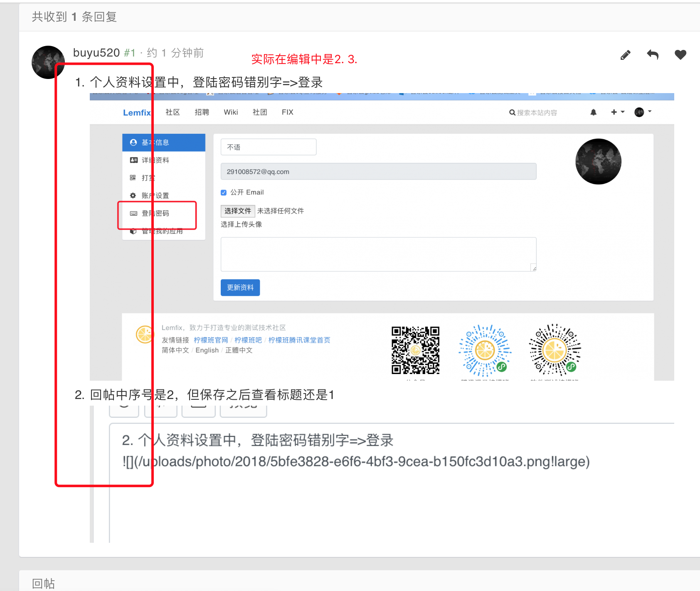Click the orange lemon Lemfix logo

tap(144, 334)
